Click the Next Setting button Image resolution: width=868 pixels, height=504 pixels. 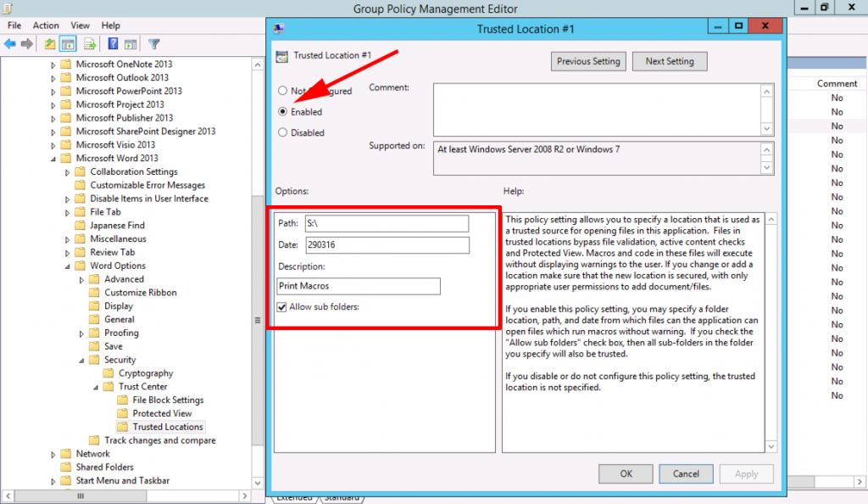[669, 61]
